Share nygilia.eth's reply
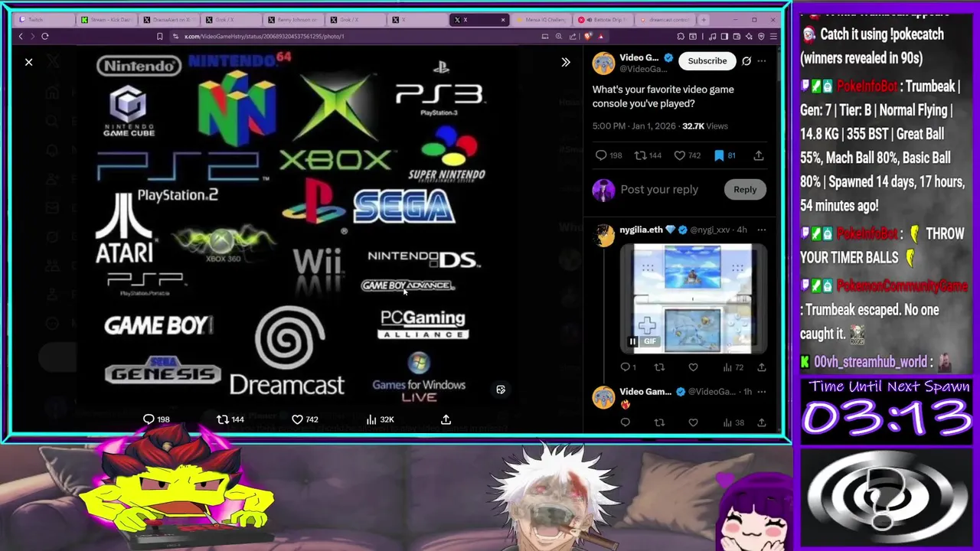980x551 pixels. click(761, 367)
